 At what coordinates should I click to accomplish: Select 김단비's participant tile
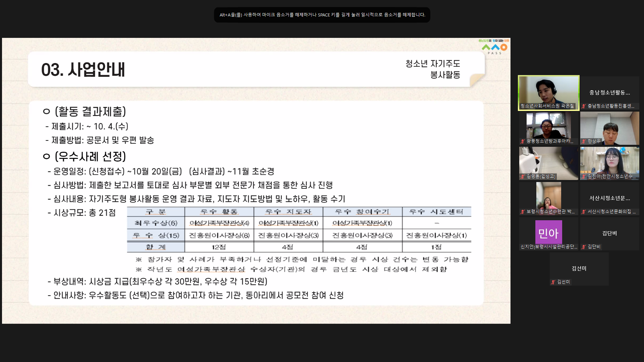(x=609, y=233)
